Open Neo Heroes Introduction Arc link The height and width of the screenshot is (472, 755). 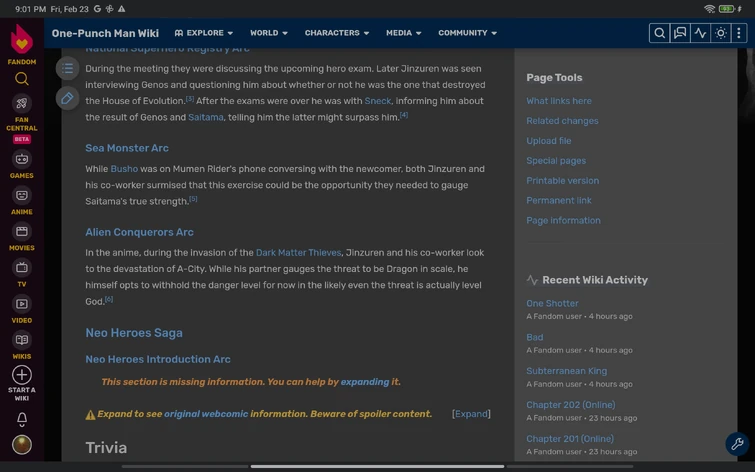coord(157,359)
